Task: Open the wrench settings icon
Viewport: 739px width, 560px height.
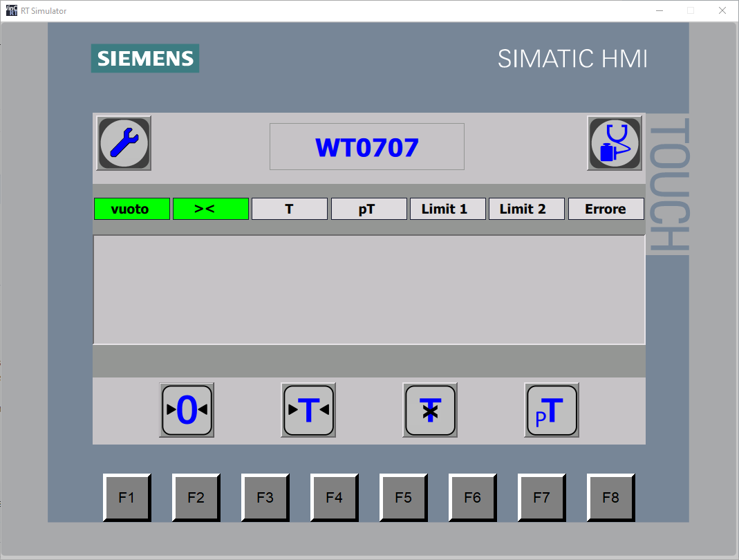Action: (x=124, y=143)
